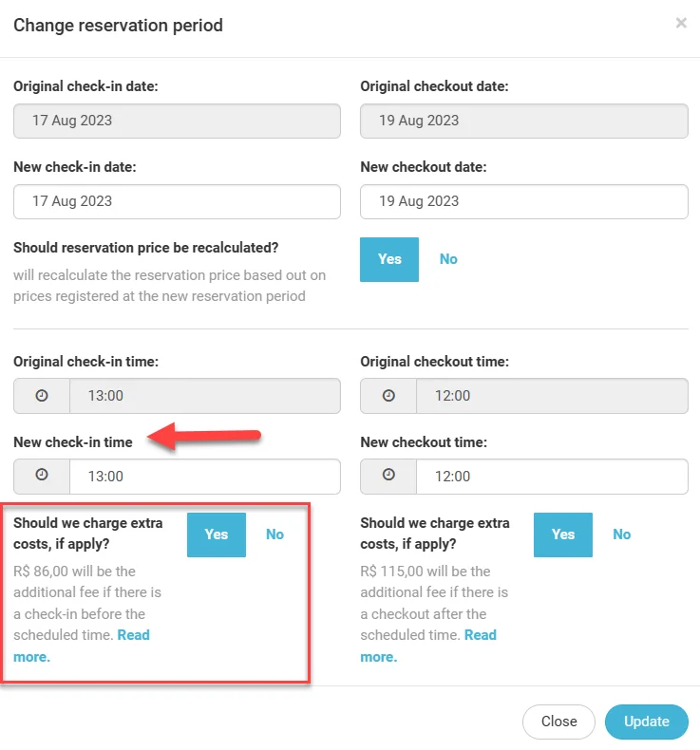This screenshot has height=750, width=700.
Task: Click clock icon beside original check-in time
Action: (x=42, y=396)
